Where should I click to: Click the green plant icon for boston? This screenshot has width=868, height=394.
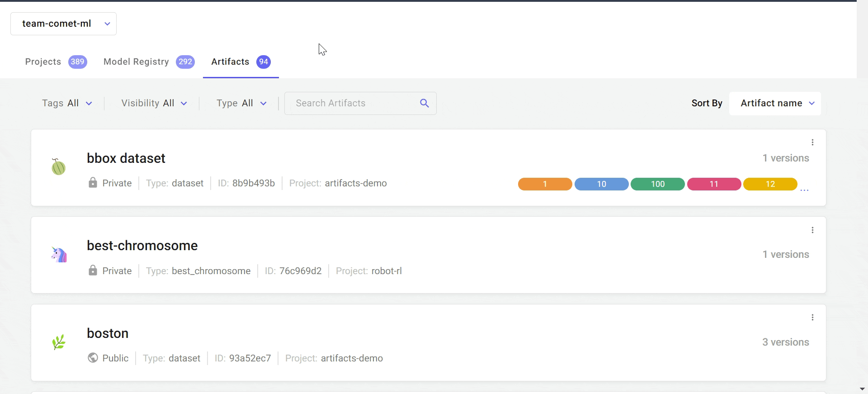(59, 342)
